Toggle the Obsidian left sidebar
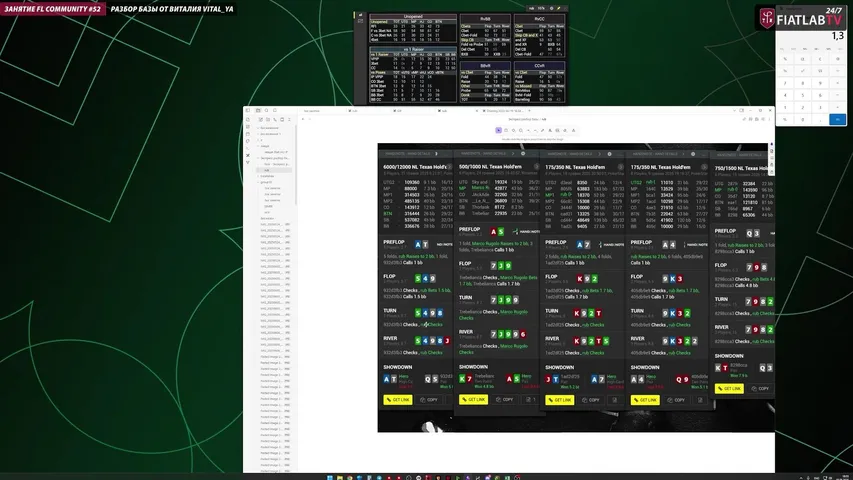Viewport: 853px width, 480px height. (x=248, y=110)
